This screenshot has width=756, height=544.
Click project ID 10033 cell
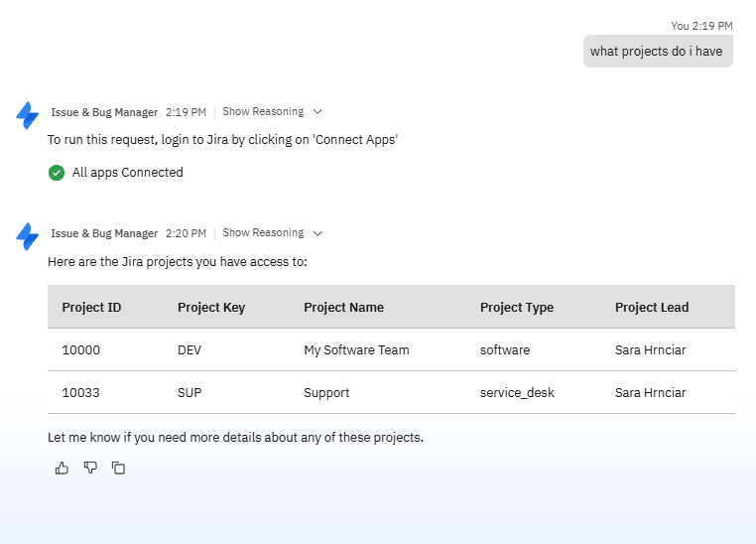pyautogui.click(x=81, y=392)
